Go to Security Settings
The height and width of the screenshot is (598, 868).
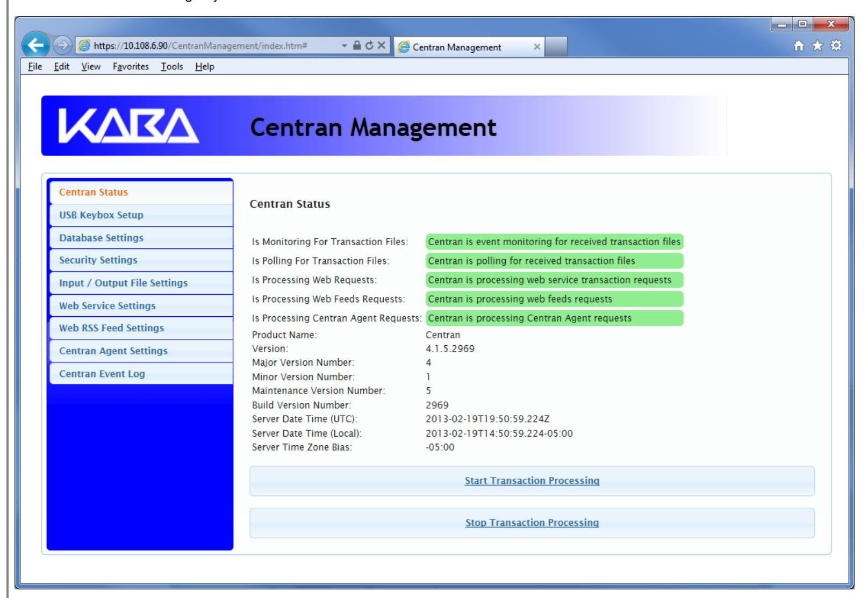point(141,260)
